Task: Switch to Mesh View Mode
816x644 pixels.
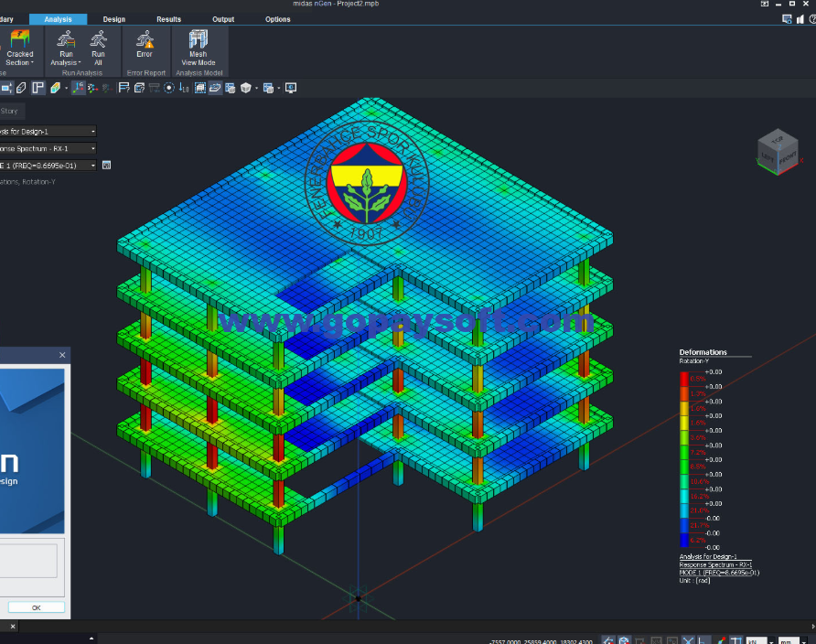Action: point(199,48)
